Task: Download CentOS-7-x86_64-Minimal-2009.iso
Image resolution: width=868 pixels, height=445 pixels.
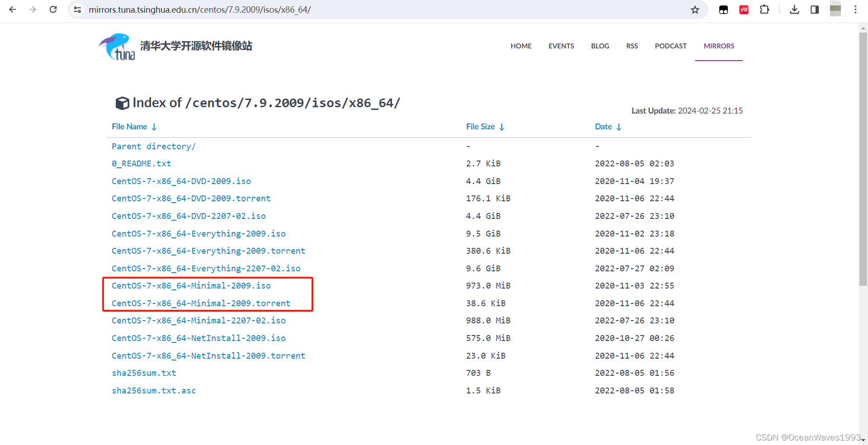Action: coord(191,286)
